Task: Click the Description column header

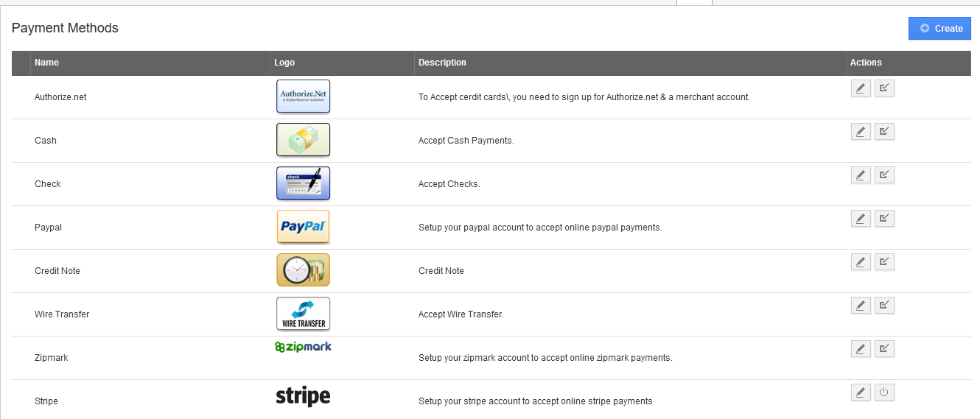Action: [442, 63]
